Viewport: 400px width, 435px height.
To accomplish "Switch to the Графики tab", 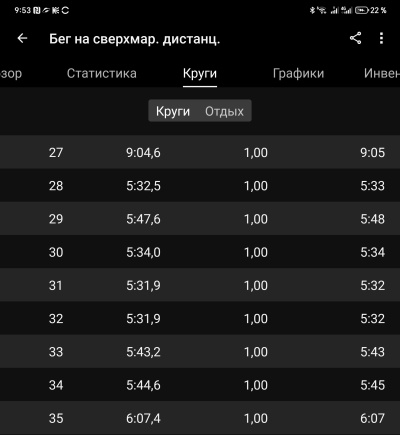I will click(298, 73).
